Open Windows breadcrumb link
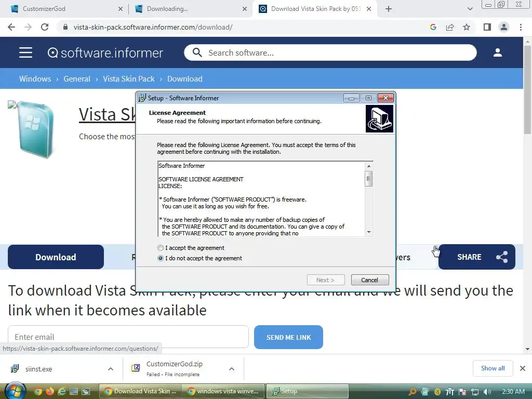532x399 pixels. click(35, 79)
